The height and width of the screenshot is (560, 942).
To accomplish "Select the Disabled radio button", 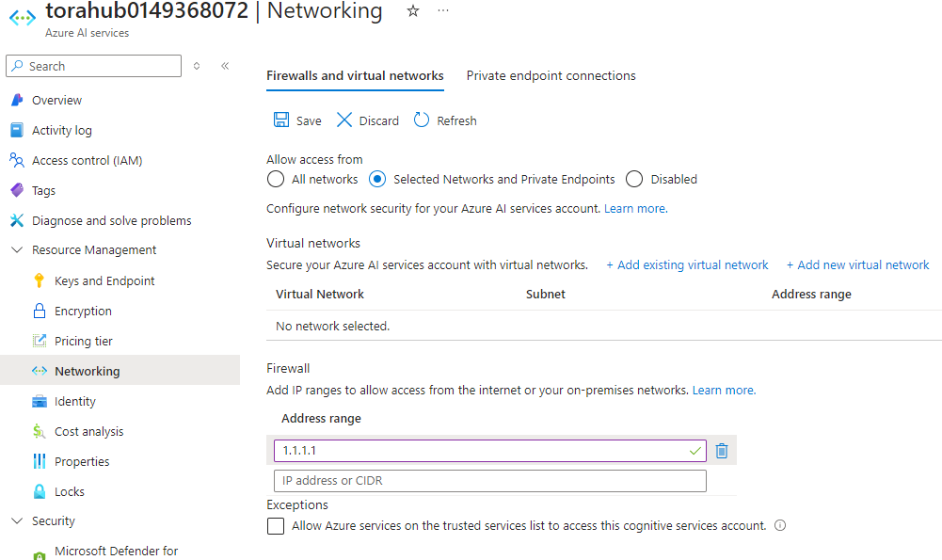I will [634, 179].
